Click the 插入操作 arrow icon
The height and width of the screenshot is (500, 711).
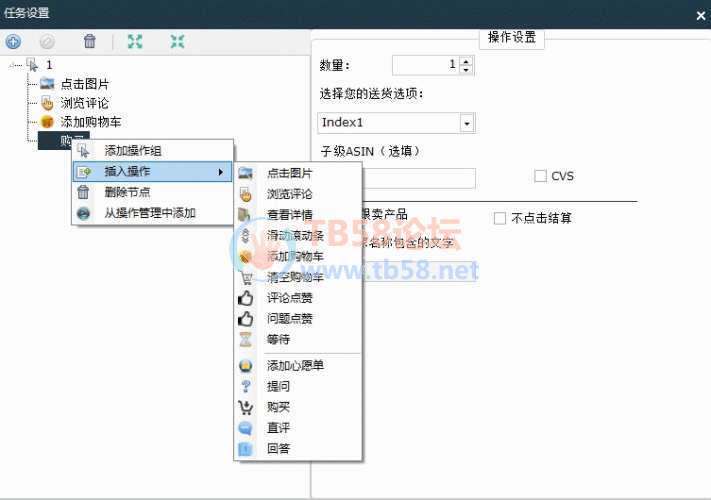84,171
